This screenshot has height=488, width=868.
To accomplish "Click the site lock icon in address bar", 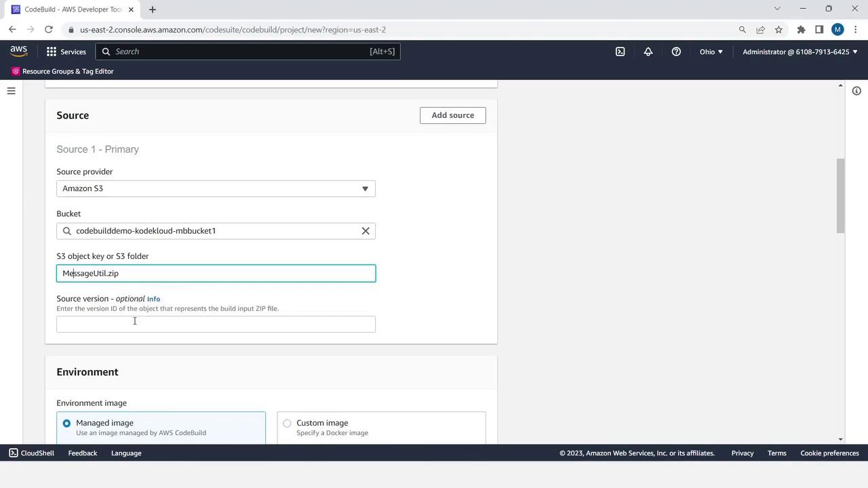I will click(x=71, y=30).
